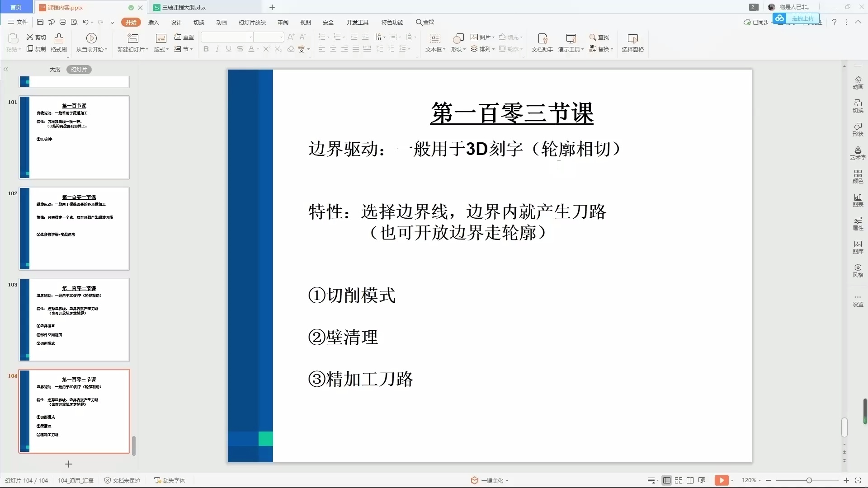Toggle bold formatting on selected text
The height and width of the screenshot is (488, 868).
206,49
